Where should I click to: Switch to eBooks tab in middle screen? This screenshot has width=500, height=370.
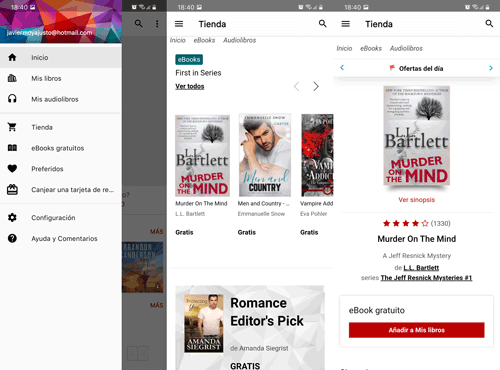(204, 40)
